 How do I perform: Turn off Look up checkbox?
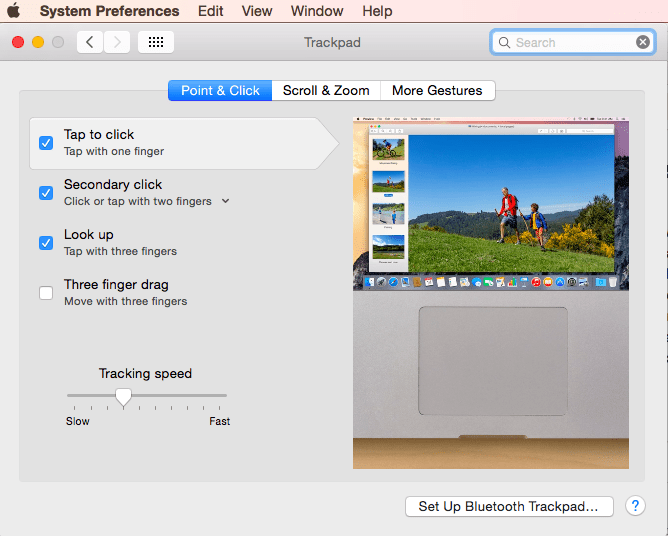point(46,243)
